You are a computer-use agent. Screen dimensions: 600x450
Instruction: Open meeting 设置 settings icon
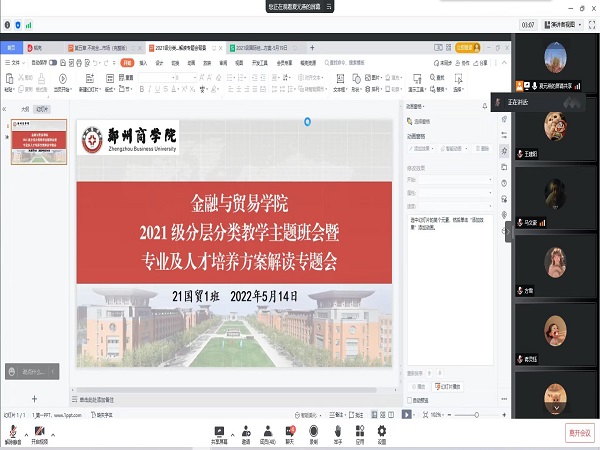coord(382,430)
